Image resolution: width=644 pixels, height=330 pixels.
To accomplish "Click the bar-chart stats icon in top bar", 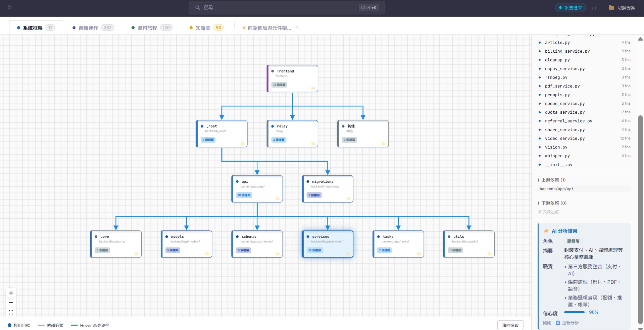I will [595, 7].
